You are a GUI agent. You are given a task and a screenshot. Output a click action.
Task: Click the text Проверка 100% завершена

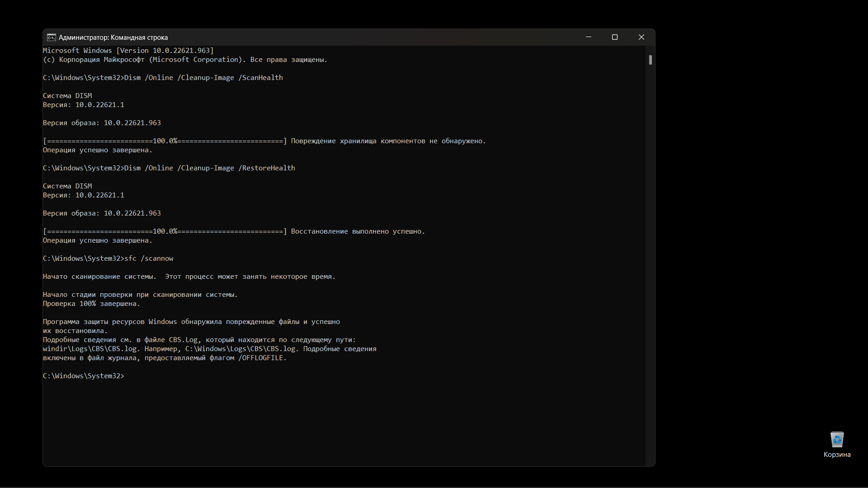click(91, 304)
